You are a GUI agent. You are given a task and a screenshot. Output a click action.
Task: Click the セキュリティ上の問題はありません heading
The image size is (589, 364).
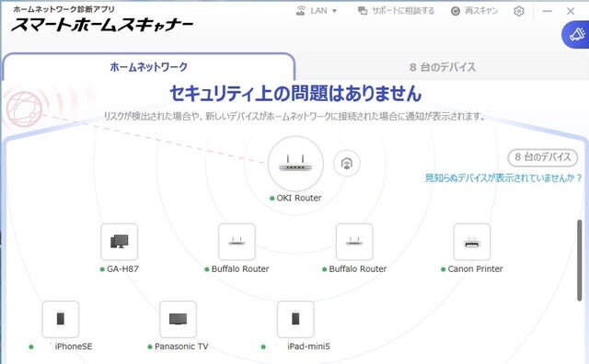(x=295, y=94)
